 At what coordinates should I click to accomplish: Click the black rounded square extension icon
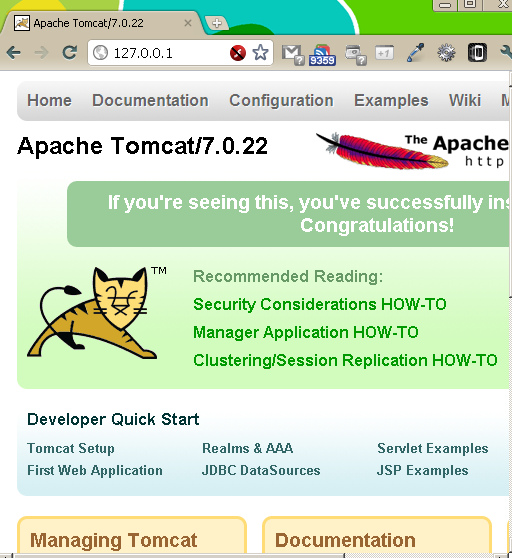click(x=477, y=53)
